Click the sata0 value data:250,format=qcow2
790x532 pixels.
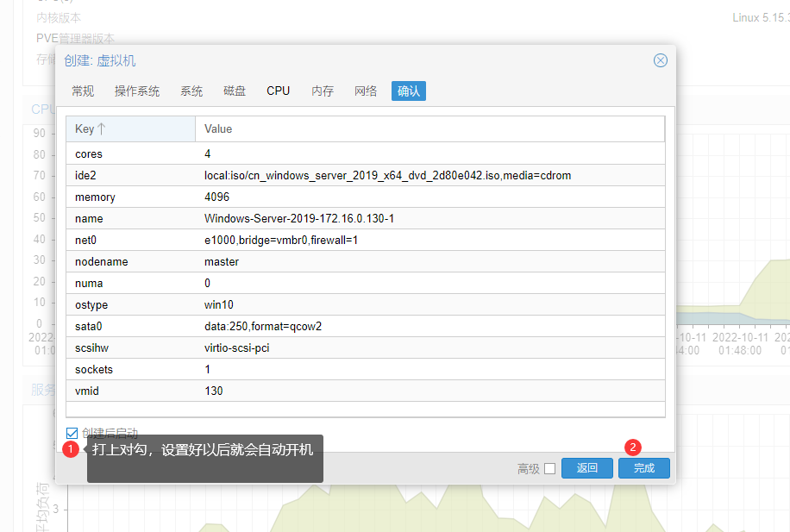[263, 327]
